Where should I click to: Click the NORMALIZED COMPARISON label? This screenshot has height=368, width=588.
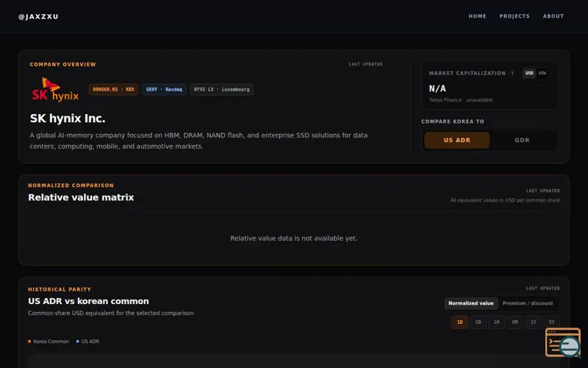pyautogui.click(x=71, y=185)
